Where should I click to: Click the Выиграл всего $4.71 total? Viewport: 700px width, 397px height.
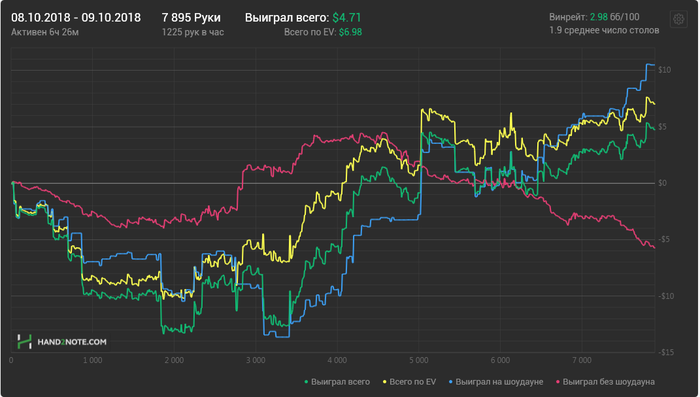point(303,17)
